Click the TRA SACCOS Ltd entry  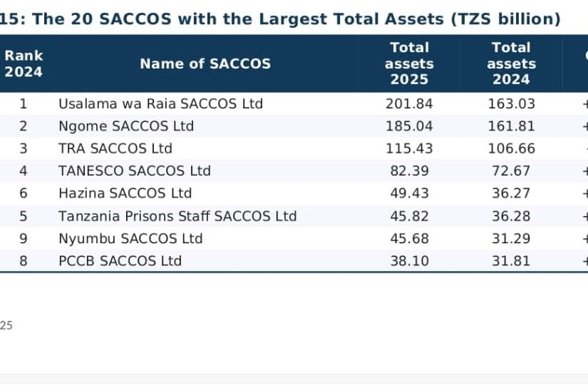(115, 148)
